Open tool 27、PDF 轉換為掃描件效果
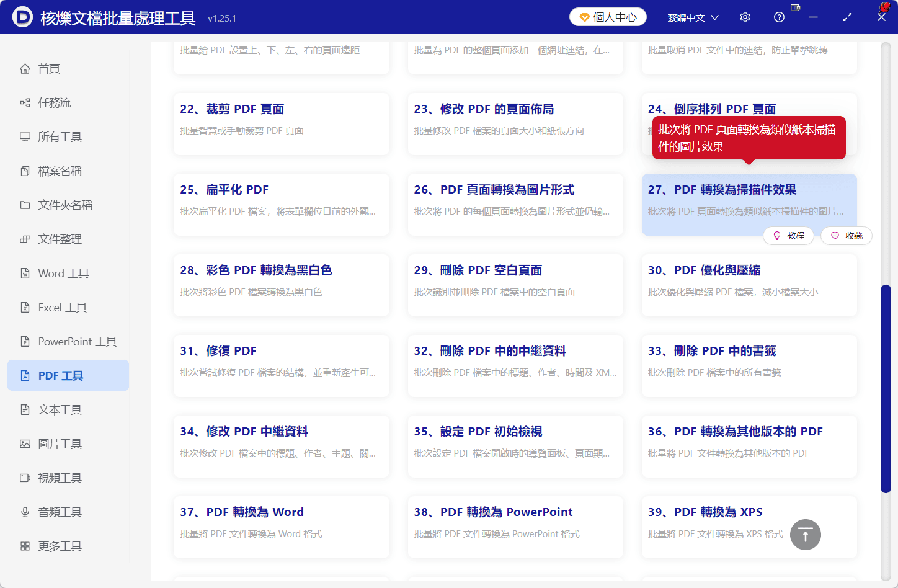Viewport: 898px width, 588px height. point(749,205)
